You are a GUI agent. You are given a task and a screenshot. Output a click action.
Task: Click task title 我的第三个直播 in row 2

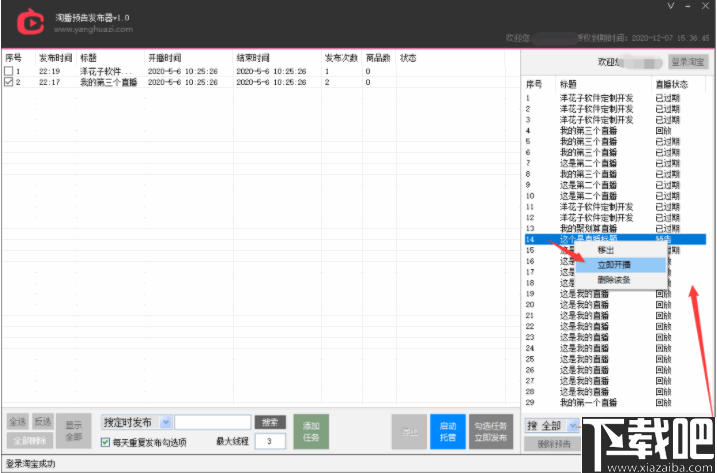click(x=108, y=82)
